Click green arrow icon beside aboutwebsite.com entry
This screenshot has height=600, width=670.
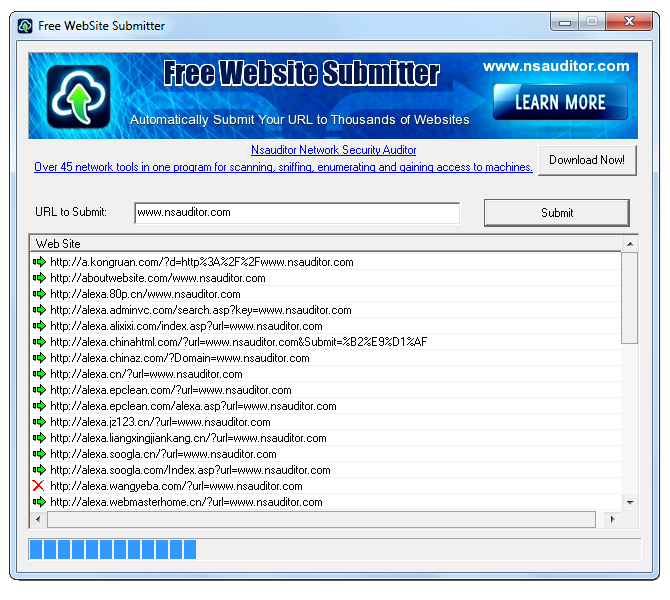(39, 278)
